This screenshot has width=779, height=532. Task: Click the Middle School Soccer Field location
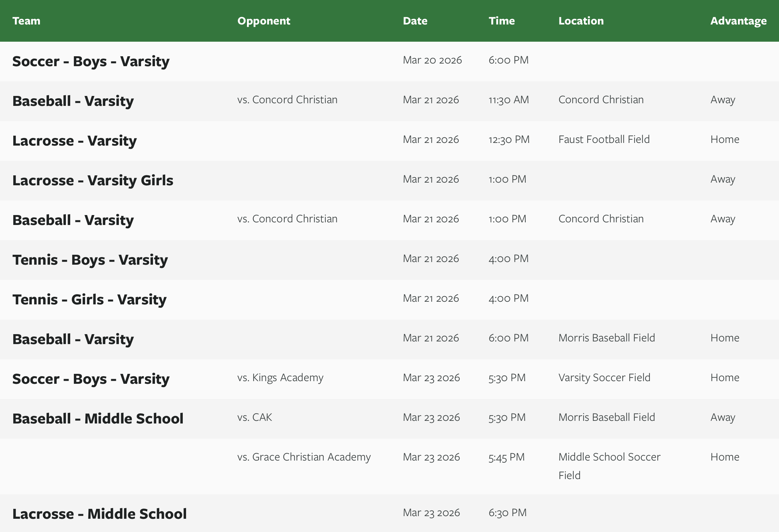click(609, 466)
